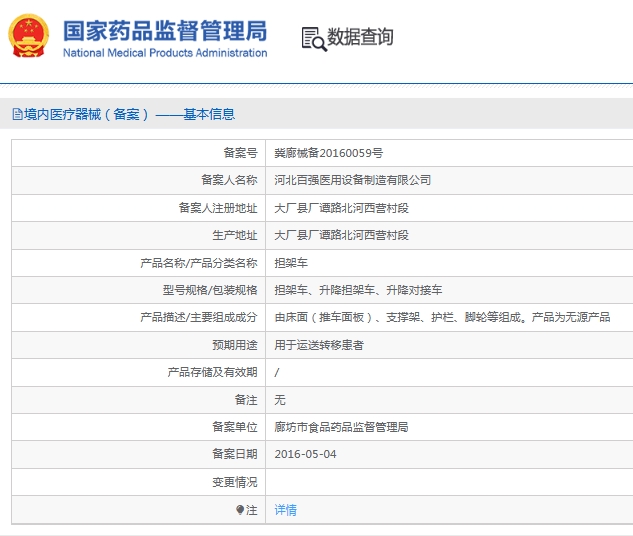Click the 数据查询 search document icon

314,39
